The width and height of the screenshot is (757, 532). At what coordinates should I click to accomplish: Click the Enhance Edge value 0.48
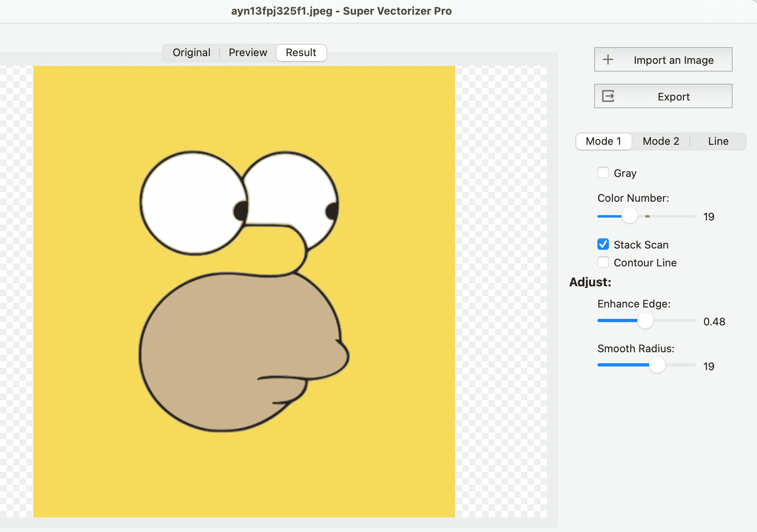point(714,322)
